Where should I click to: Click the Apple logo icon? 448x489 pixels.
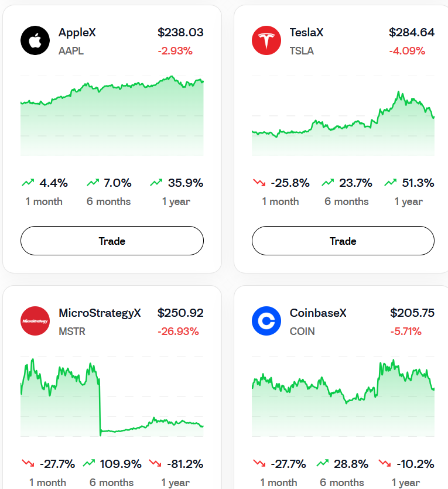35,40
